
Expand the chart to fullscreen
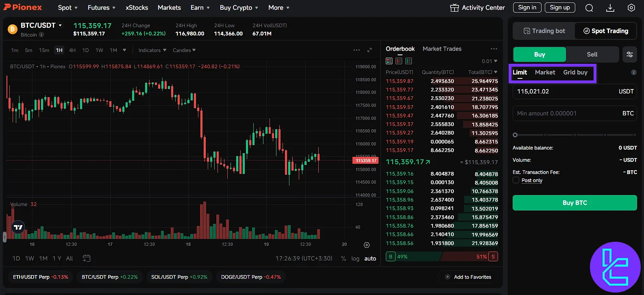click(x=370, y=50)
